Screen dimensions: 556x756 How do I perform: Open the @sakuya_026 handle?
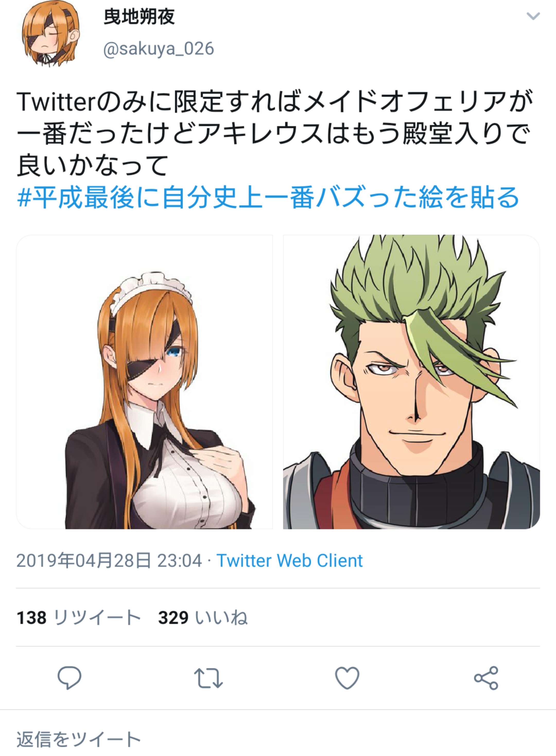[x=159, y=49]
